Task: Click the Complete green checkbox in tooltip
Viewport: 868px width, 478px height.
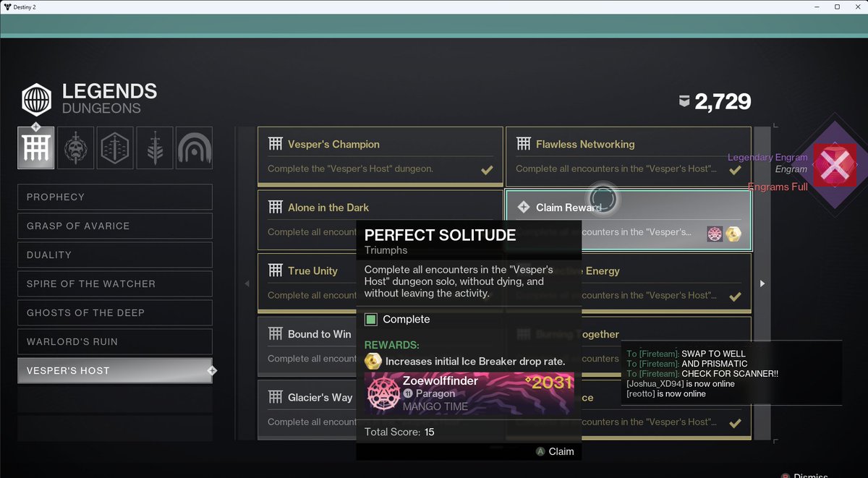Action: tap(371, 319)
